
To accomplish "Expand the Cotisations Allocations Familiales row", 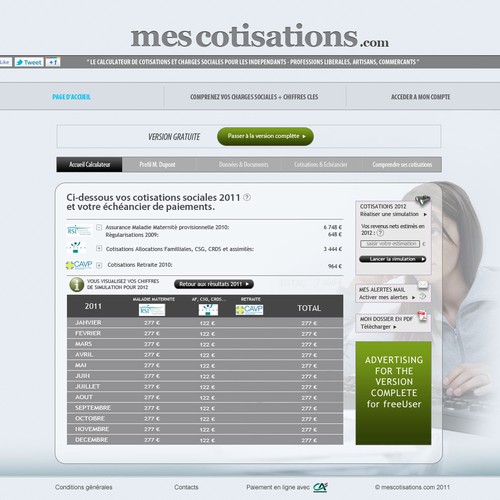I will [99, 248].
